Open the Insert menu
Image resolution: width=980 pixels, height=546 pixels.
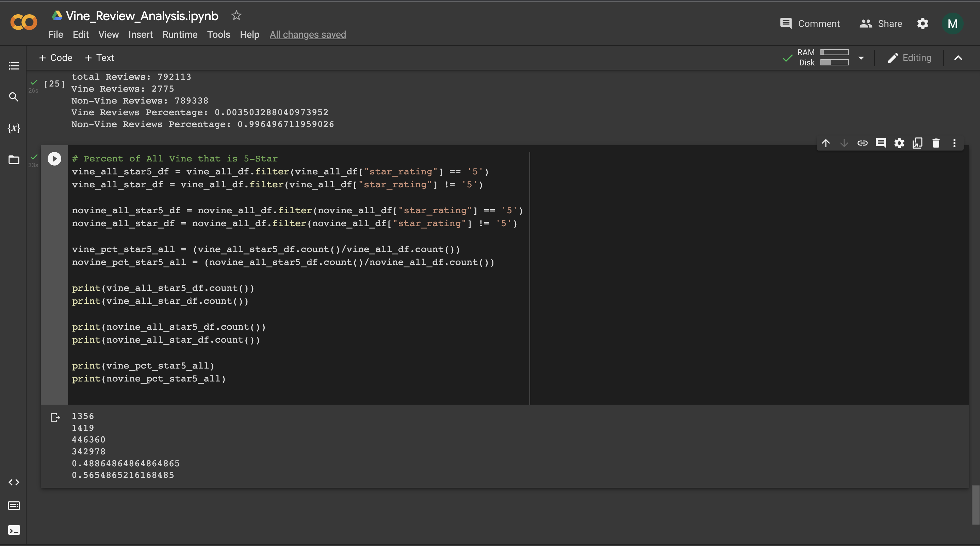(141, 34)
